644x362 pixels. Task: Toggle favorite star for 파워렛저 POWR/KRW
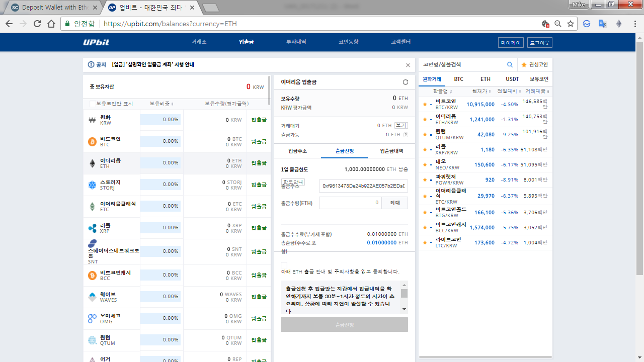(x=425, y=180)
